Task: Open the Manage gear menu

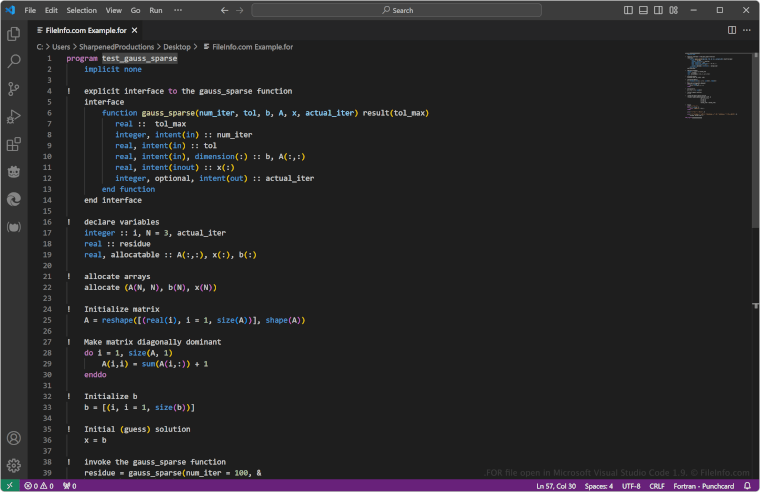Action: pyautogui.click(x=14, y=465)
